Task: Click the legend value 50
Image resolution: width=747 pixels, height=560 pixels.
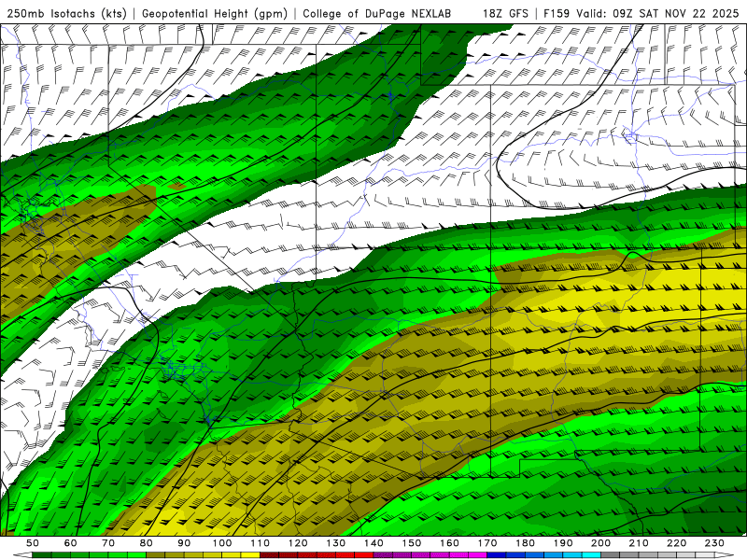Action: coord(32,543)
